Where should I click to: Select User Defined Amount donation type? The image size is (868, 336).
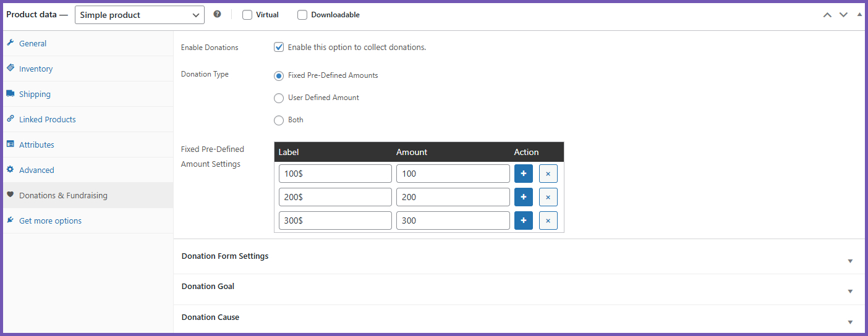tap(279, 98)
